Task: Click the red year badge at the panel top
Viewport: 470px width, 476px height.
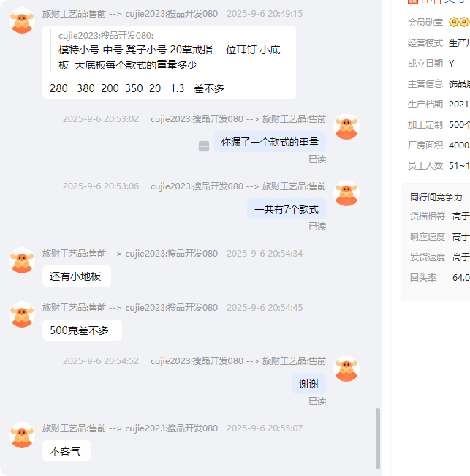Action: [x=424, y=1]
